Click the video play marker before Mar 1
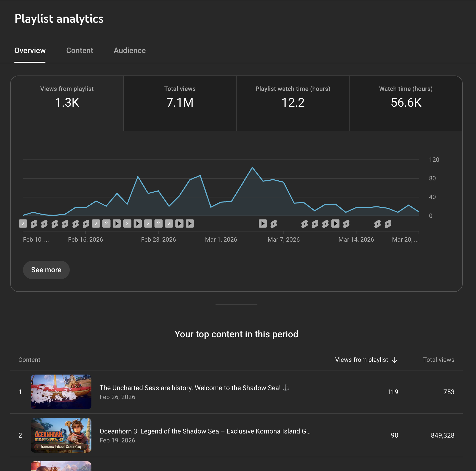Image resolution: width=476 pixels, height=471 pixels. 190,224
